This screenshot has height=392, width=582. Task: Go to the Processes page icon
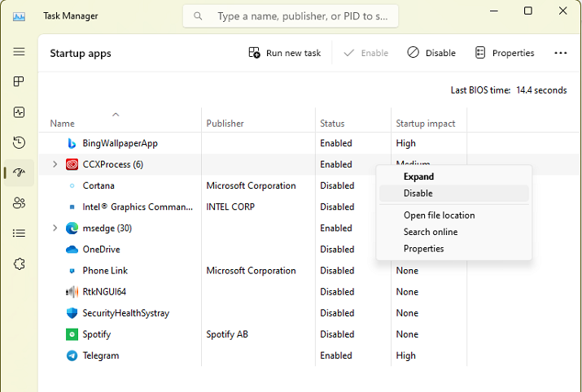19,81
